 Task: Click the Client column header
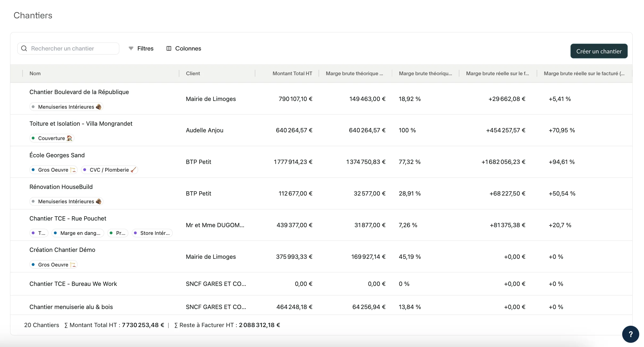tap(193, 73)
